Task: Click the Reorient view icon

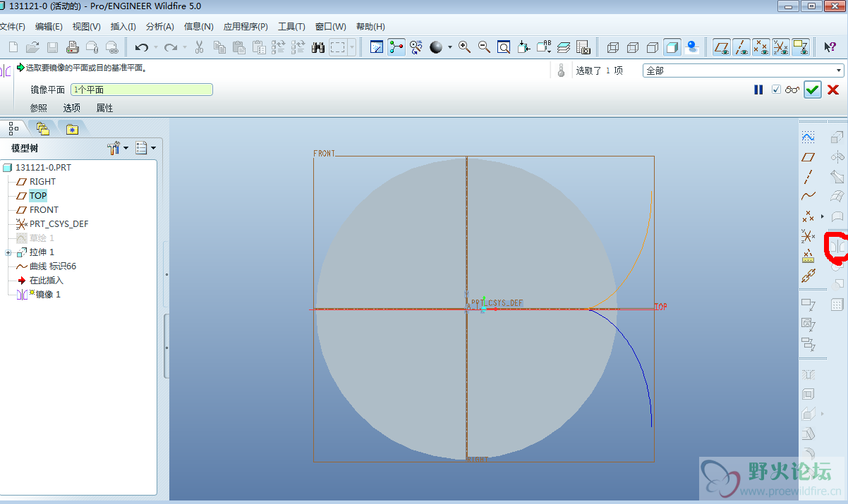Action: [x=523, y=47]
